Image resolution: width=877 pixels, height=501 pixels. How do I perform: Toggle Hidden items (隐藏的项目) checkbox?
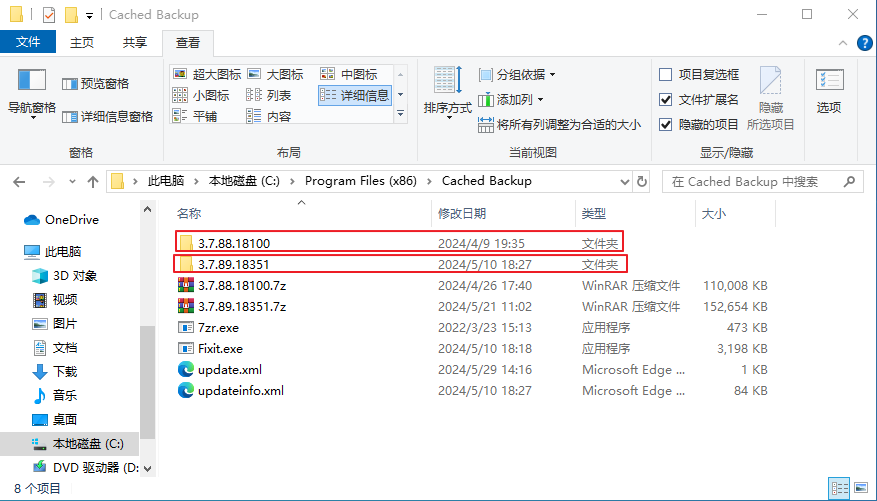point(699,124)
